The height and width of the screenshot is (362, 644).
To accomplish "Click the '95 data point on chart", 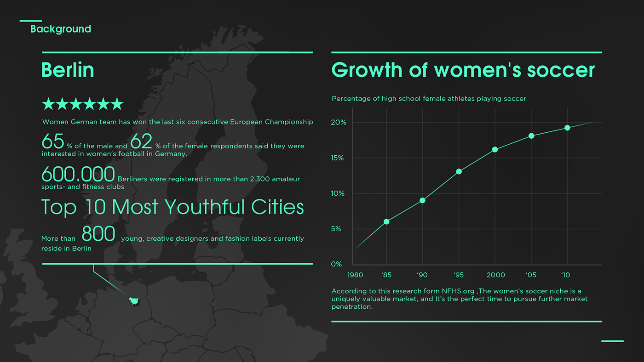I will pyautogui.click(x=459, y=172).
